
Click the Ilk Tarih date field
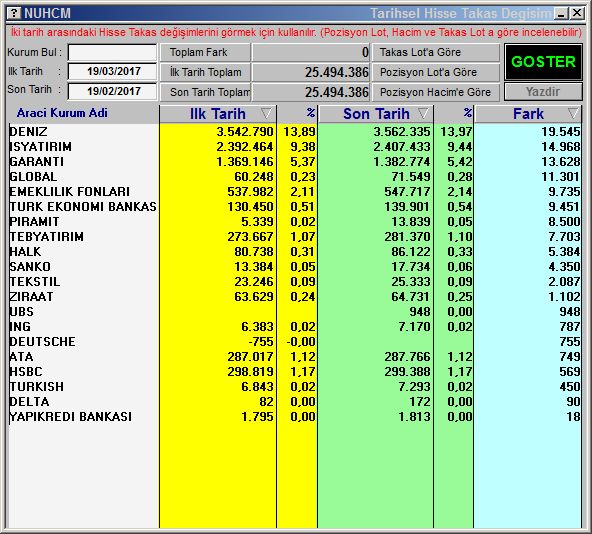(x=112, y=71)
